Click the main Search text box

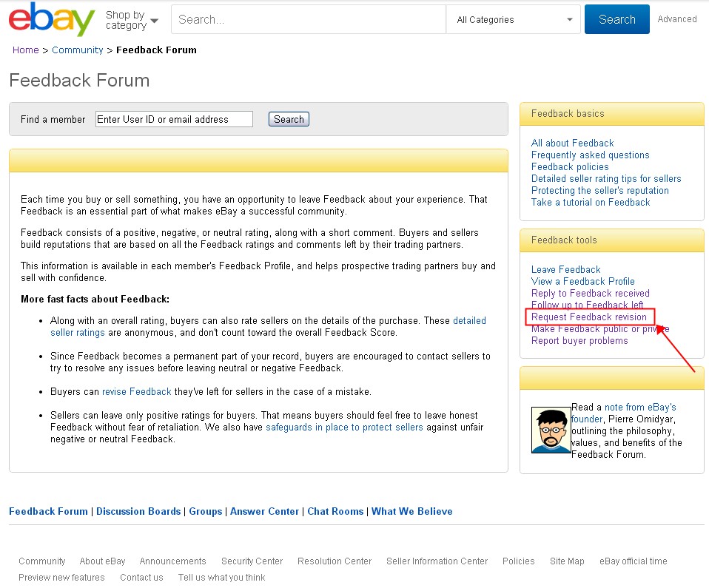click(307, 19)
